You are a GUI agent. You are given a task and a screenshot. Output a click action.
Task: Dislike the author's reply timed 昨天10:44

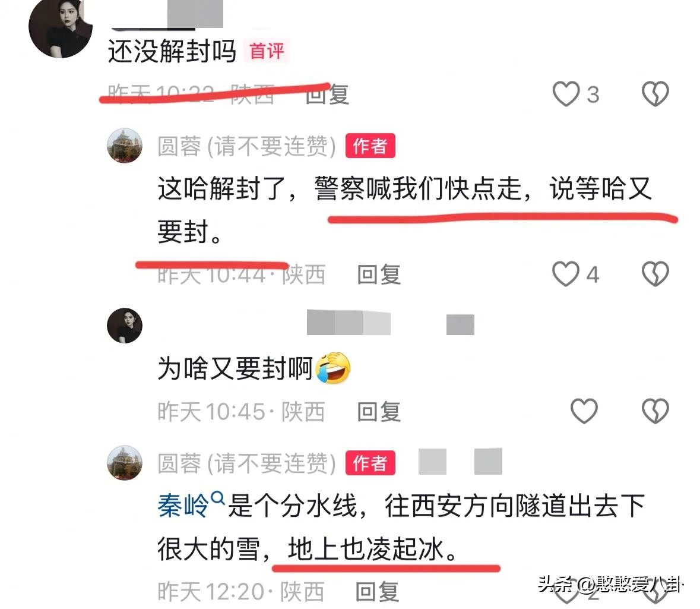point(655,273)
